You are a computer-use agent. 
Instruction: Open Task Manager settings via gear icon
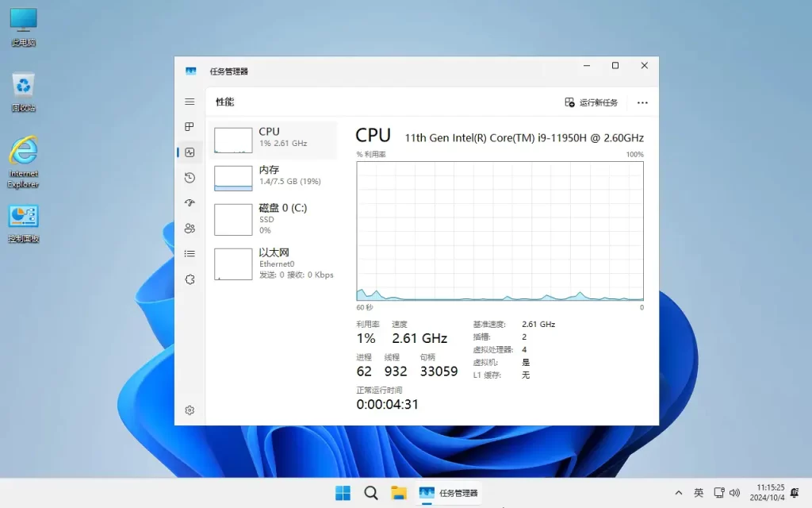pos(189,410)
